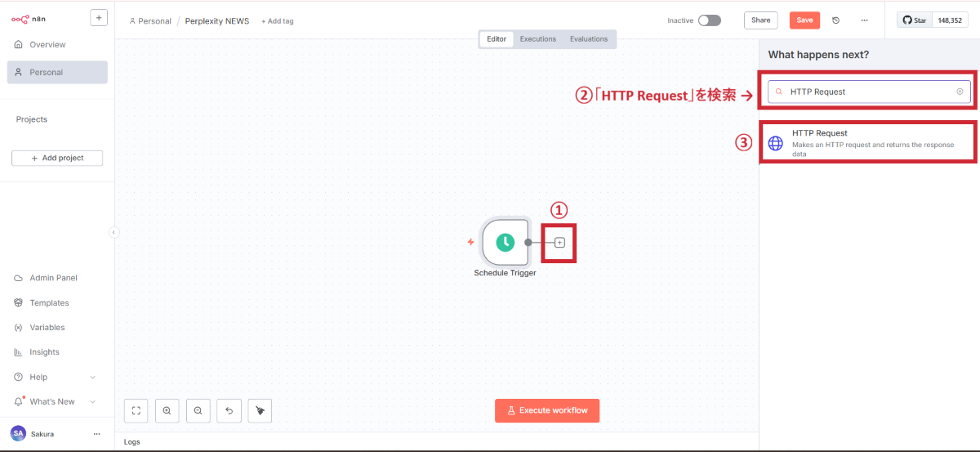Switch to the Executions tab
Screen dimensions: 980x452
click(537, 39)
